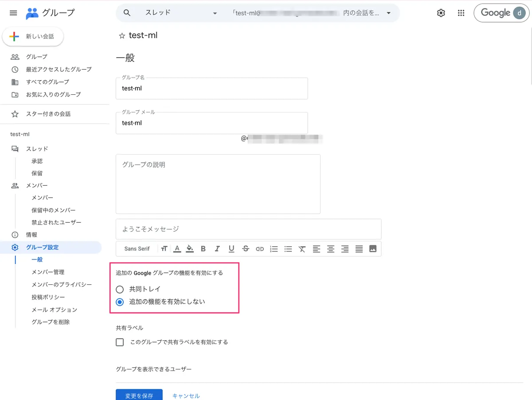Click the グループ メール input field
Viewport: 532px width, 400px height.
[x=212, y=123]
